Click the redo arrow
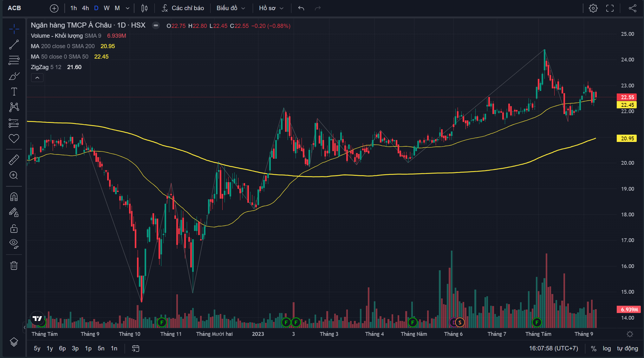 (x=318, y=8)
